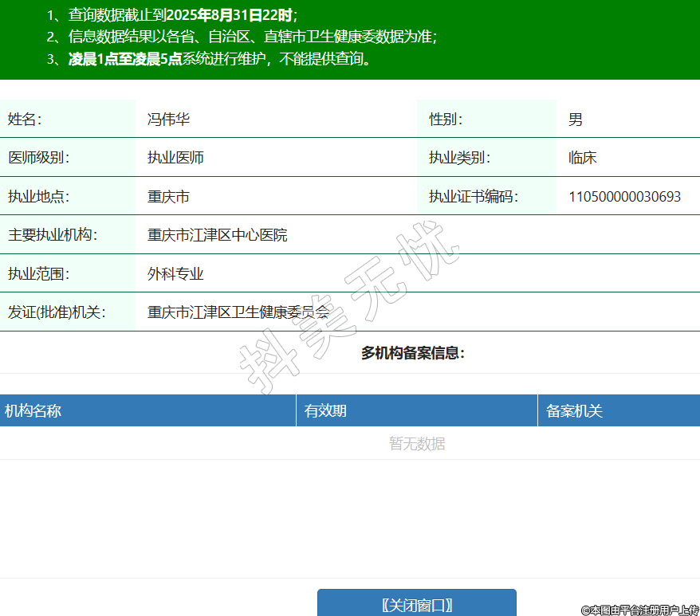Click the 重庆市 practice location value

[168, 197]
